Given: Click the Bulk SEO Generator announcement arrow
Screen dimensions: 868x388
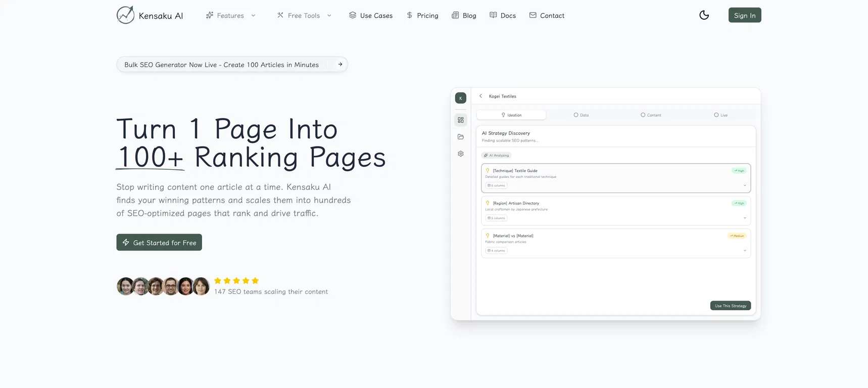Looking at the screenshot, I should [x=340, y=65].
